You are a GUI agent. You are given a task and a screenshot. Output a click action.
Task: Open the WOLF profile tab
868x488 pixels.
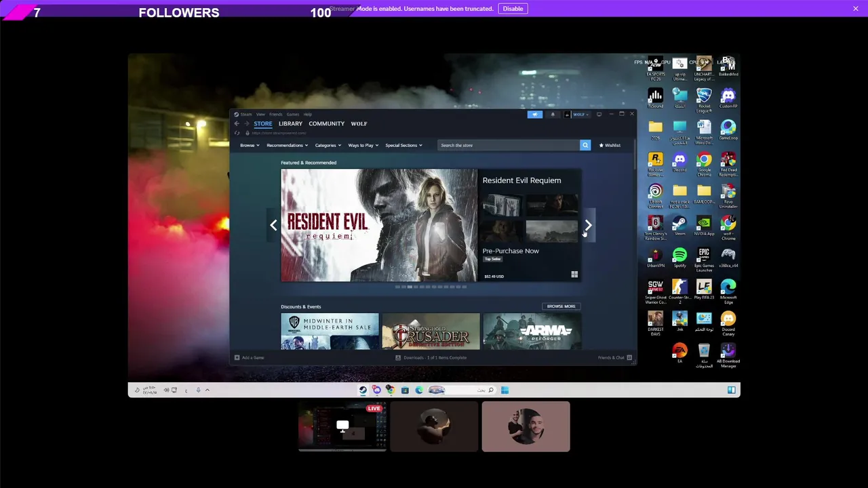tap(359, 124)
